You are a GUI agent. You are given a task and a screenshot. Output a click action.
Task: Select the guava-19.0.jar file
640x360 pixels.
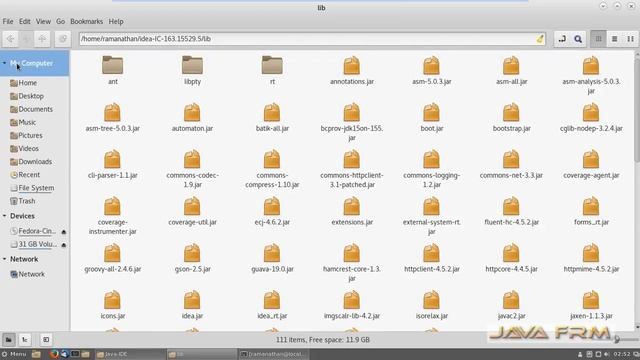[x=272, y=258]
